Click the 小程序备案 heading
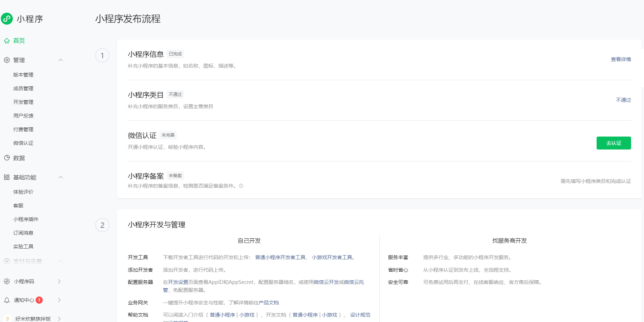This screenshot has height=322, width=644. tap(146, 176)
